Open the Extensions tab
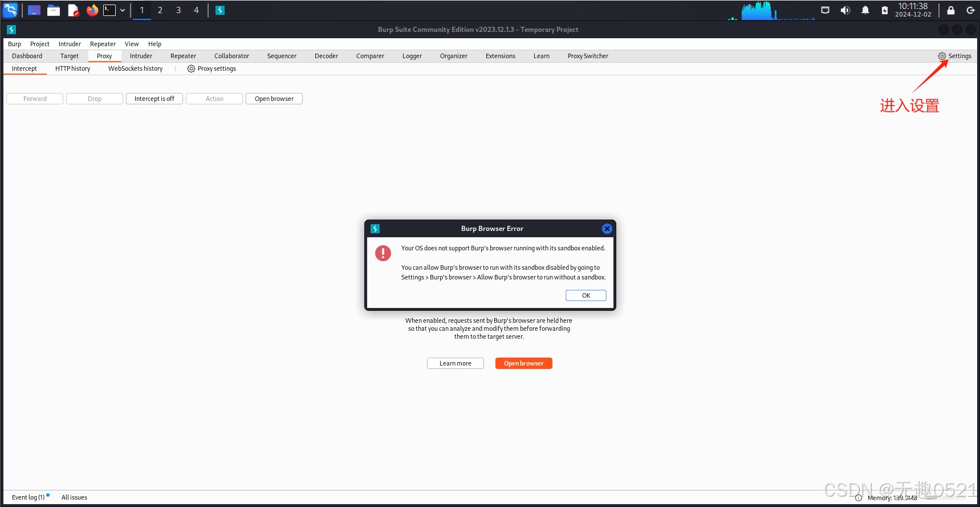The image size is (980, 507). coord(501,56)
